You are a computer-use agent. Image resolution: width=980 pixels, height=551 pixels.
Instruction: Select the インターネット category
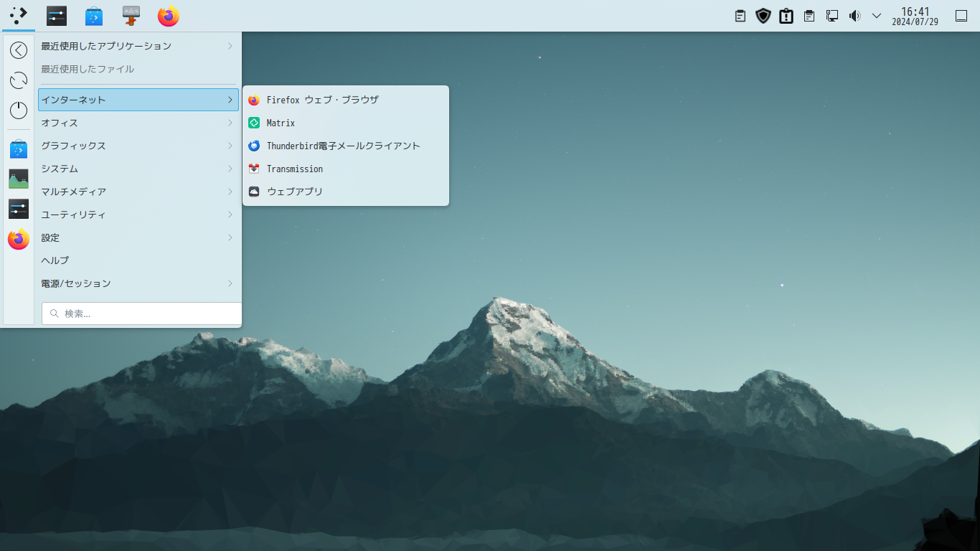click(138, 100)
